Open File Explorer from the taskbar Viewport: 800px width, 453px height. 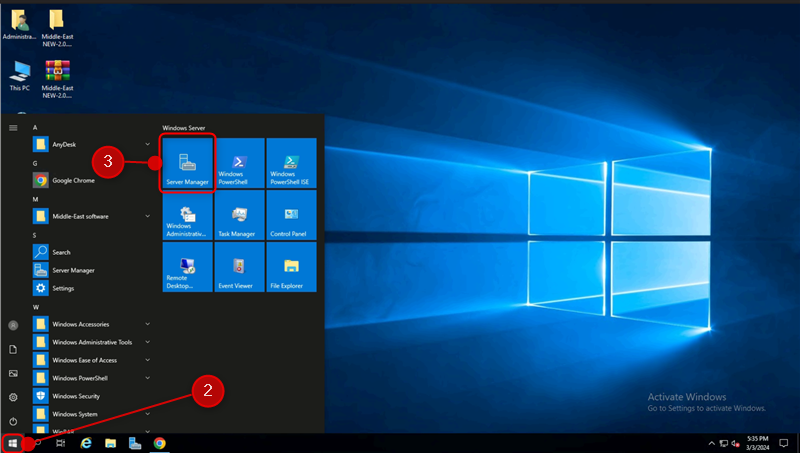[110, 443]
